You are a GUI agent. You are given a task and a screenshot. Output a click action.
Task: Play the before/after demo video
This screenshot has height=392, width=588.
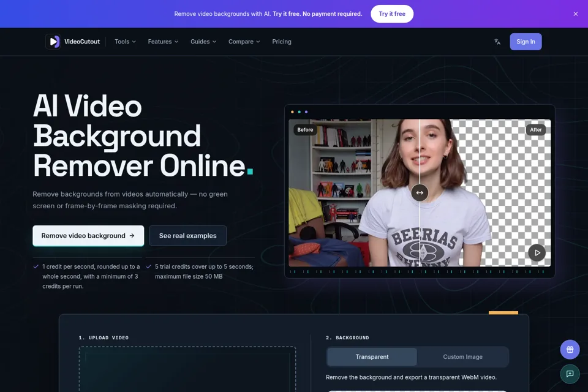click(537, 253)
